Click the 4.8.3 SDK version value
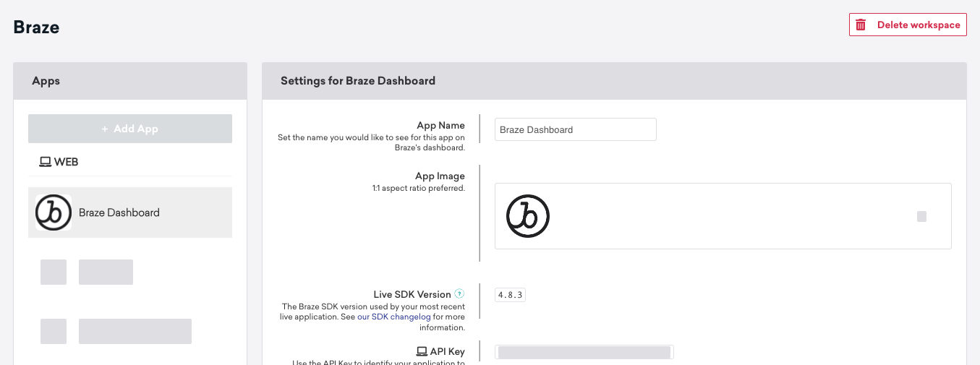This screenshot has width=980, height=365. coord(511,295)
